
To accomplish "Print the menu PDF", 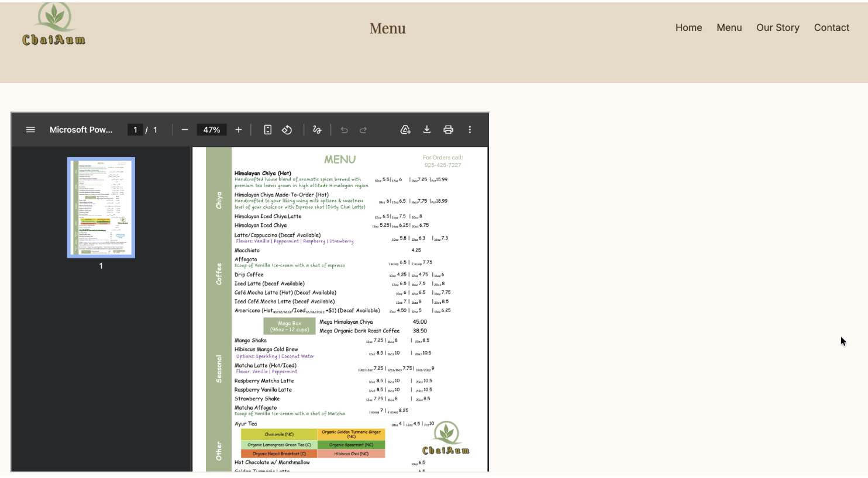I will (x=448, y=130).
